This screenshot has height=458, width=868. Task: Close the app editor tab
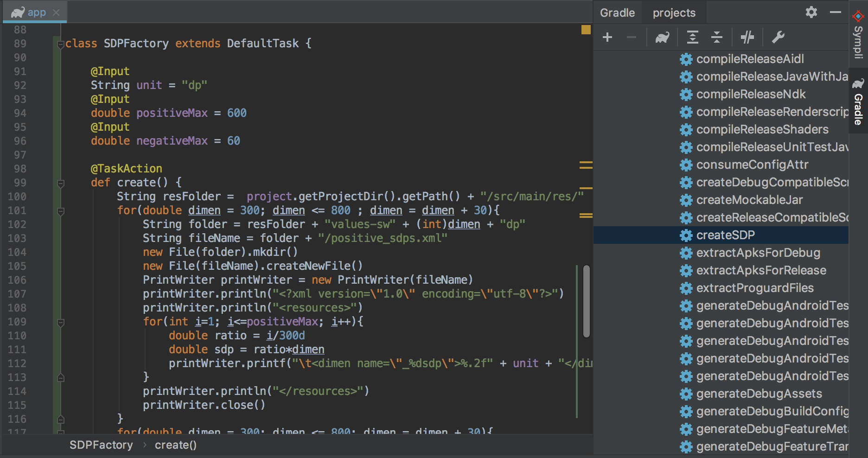click(x=56, y=13)
